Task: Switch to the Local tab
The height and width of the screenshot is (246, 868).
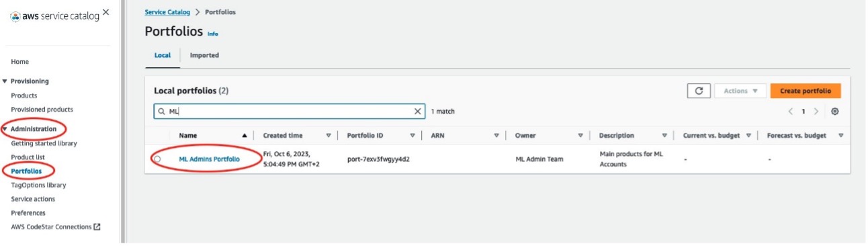Action: click(163, 55)
